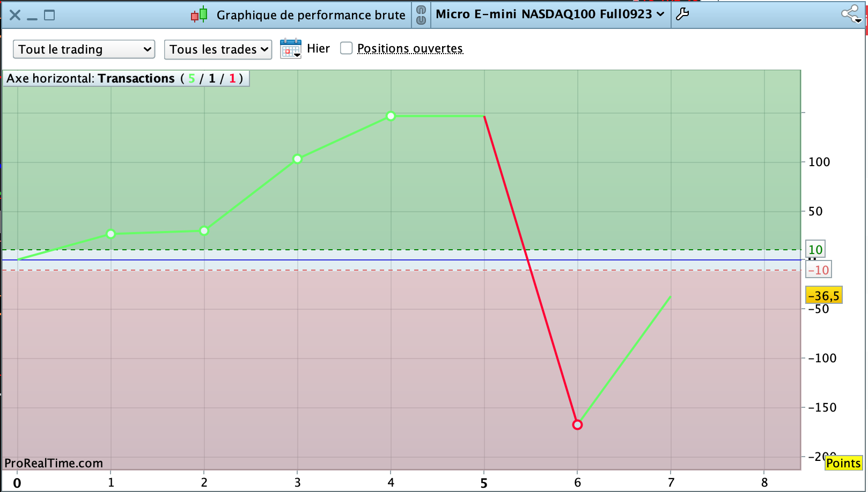Close the performance chart window

coord(15,15)
